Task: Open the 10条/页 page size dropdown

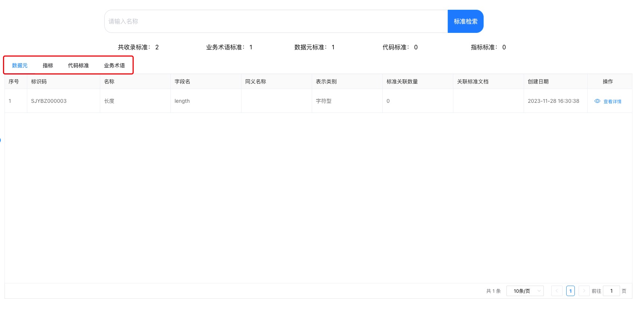Action: point(525,291)
